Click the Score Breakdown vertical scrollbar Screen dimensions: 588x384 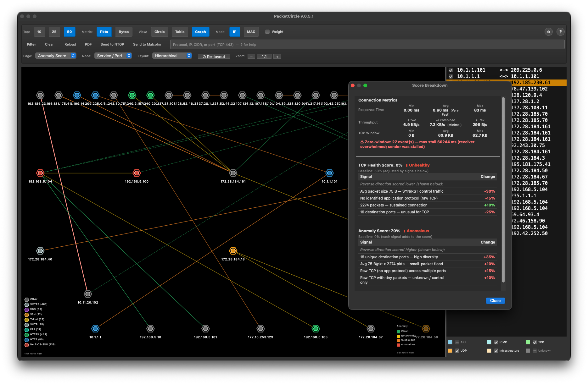[x=503, y=190]
